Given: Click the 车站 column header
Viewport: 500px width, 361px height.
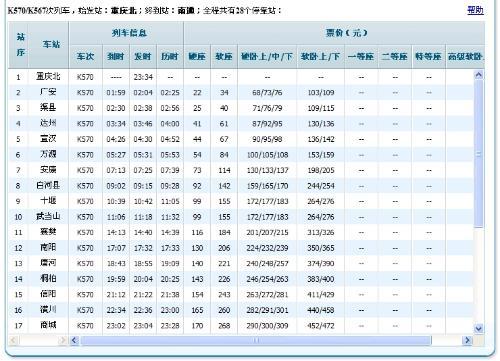Looking at the screenshot, I should (51, 44).
